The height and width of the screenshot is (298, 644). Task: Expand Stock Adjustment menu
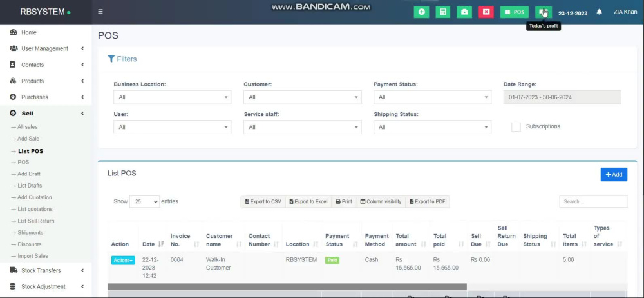click(x=46, y=286)
